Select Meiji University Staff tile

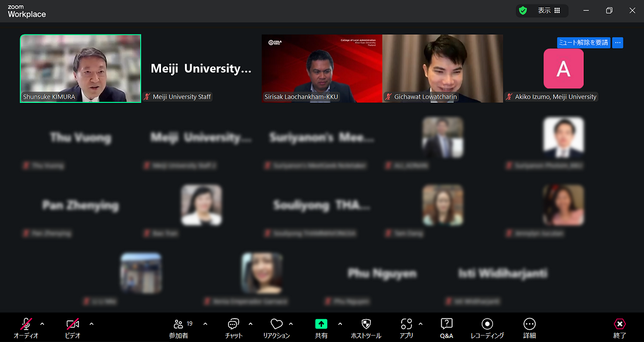pyautogui.click(x=201, y=68)
